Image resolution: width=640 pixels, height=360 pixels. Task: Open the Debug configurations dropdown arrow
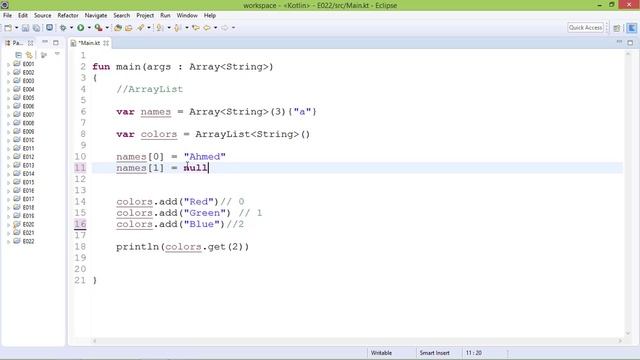coord(71,28)
